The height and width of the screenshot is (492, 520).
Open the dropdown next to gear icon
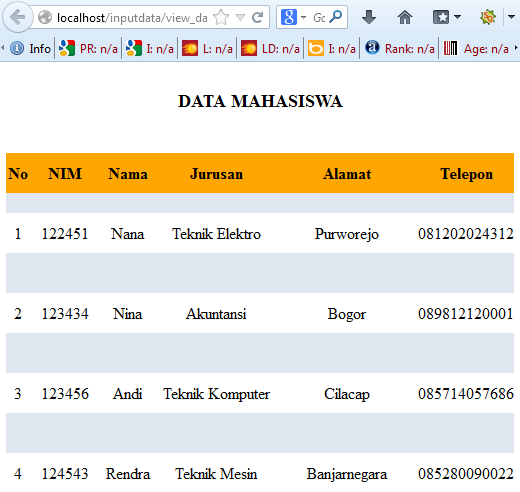511,16
